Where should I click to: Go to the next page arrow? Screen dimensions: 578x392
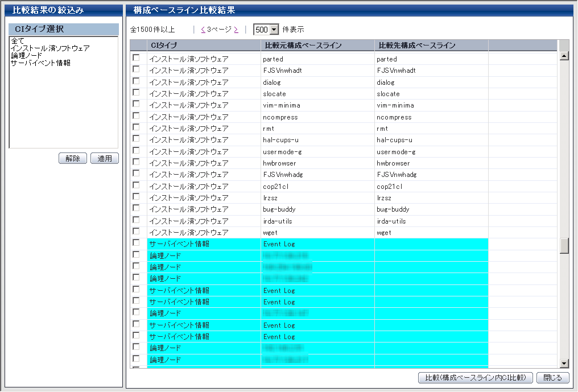pyautogui.click(x=236, y=30)
